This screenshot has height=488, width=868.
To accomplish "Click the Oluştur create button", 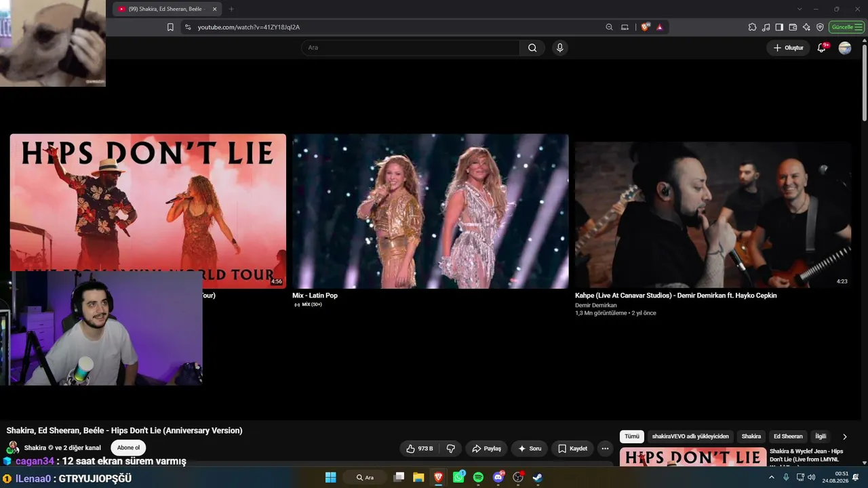I will point(788,48).
